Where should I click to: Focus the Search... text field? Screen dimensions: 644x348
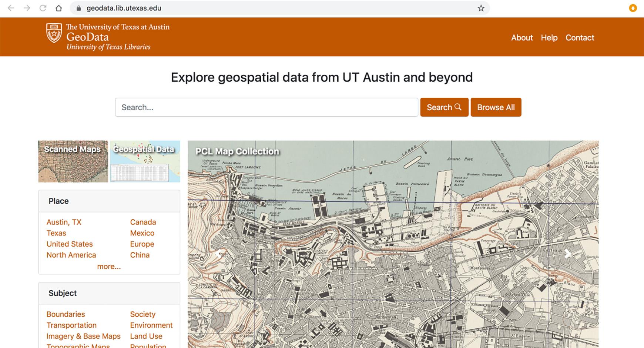(266, 107)
